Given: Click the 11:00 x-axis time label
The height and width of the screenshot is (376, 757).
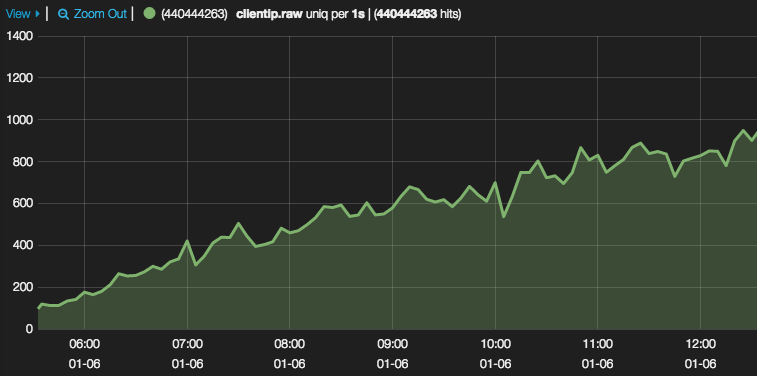Looking at the screenshot, I should [598, 345].
